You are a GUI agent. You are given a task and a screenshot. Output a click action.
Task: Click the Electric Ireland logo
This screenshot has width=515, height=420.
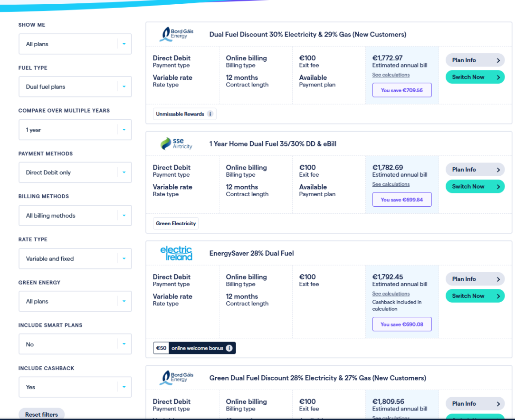[x=176, y=253]
